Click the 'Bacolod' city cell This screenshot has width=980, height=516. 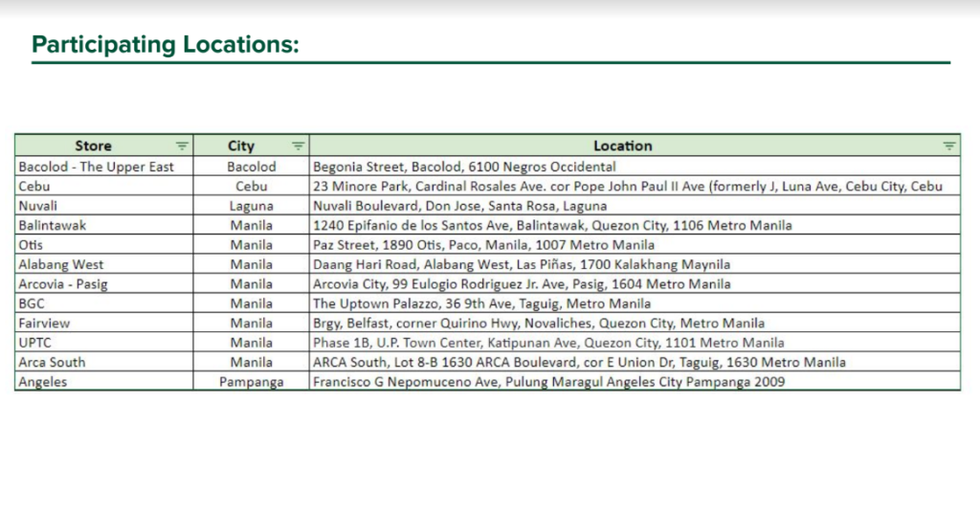click(x=252, y=167)
